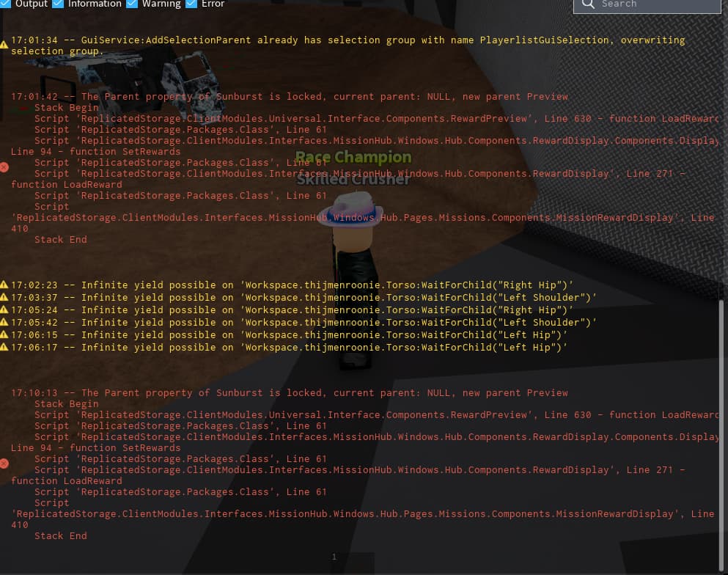The image size is (728, 575).
Task: Click the search magnifier icon
Action: click(587, 4)
